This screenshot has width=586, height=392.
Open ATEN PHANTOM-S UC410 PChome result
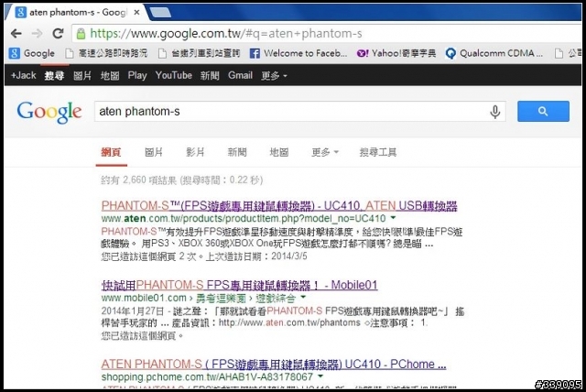pos(274,365)
